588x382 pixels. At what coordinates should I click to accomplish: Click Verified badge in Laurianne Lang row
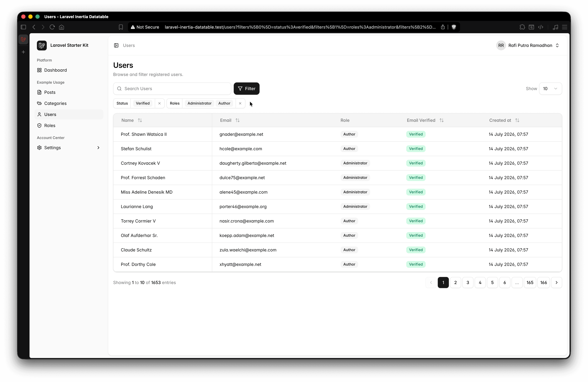(x=416, y=207)
